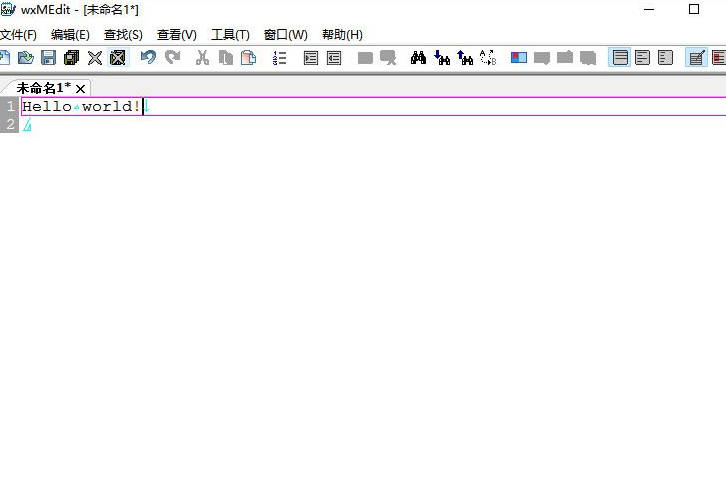Open the 工具(T) menu
Image resolution: width=726 pixels, height=502 pixels.
coord(230,35)
